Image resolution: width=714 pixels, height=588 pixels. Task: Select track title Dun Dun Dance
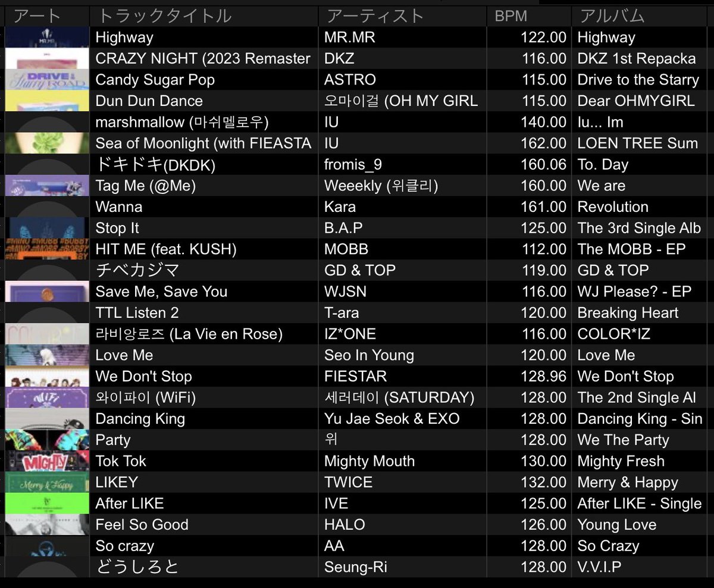(x=149, y=101)
